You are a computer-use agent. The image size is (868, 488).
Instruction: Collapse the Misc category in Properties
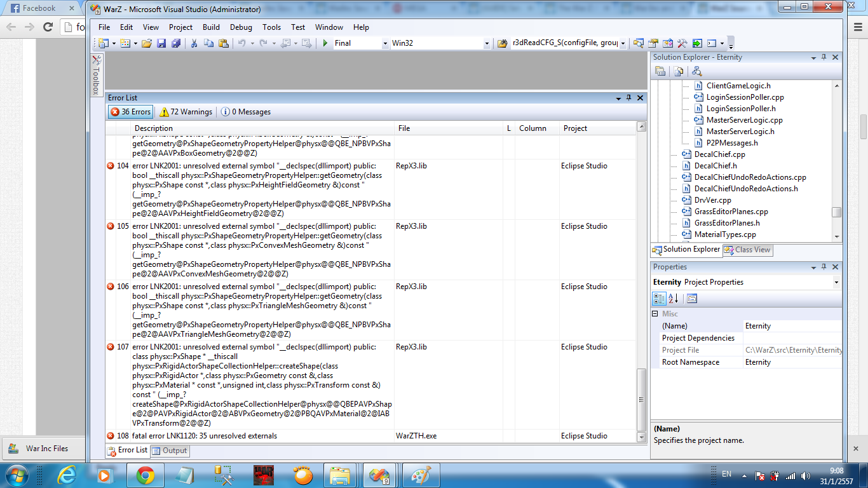(x=655, y=314)
